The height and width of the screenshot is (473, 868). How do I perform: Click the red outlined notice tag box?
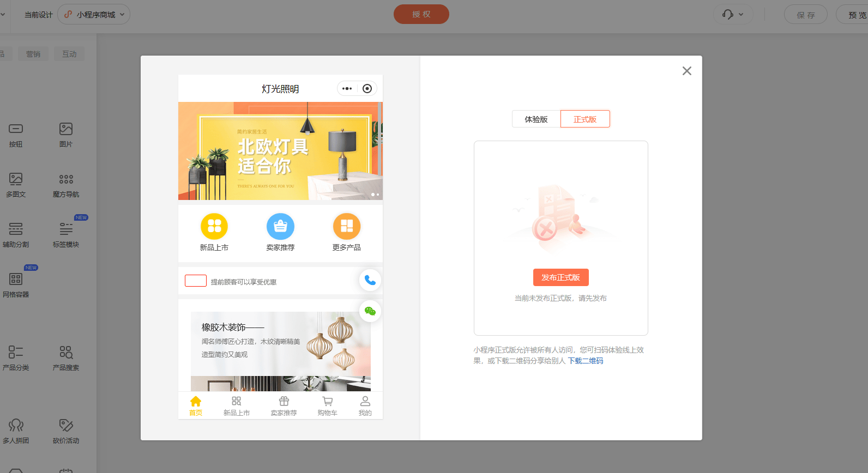(196, 281)
